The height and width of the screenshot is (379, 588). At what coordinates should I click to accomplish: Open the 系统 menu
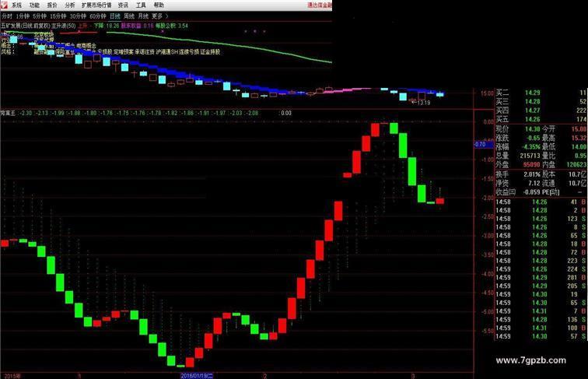[x=17, y=5]
